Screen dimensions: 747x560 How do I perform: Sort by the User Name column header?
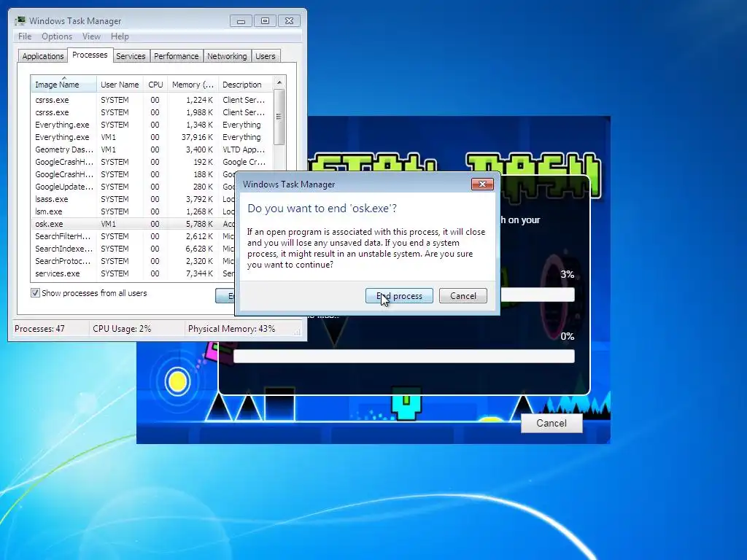(120, 85)
